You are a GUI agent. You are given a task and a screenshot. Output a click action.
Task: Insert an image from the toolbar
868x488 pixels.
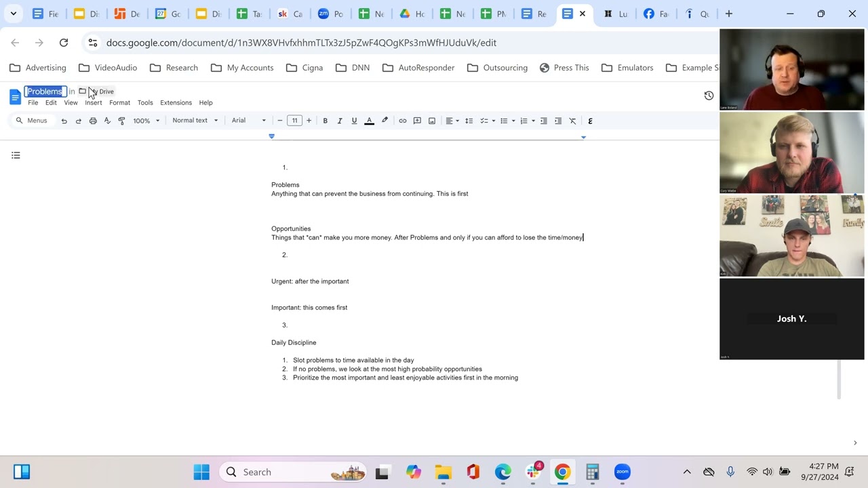(432, 121)
